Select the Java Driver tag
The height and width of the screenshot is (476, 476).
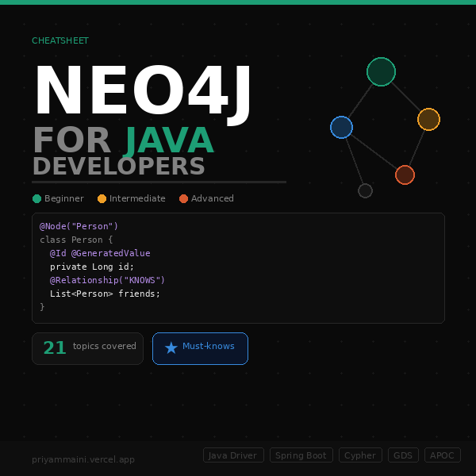tap(233, 455)
